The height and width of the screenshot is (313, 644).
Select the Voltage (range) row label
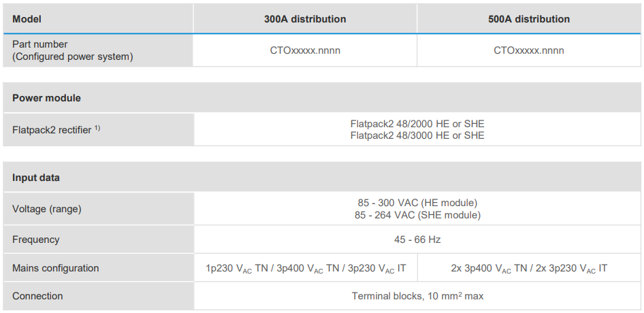click(46, 209)
